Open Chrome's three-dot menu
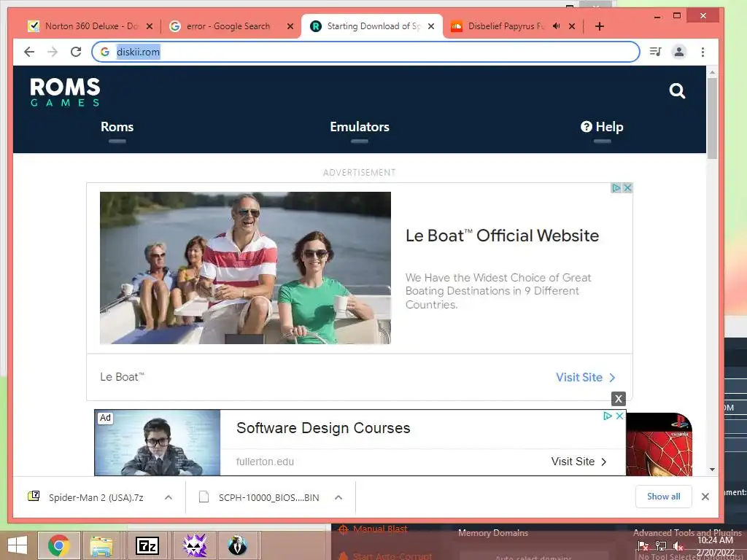The image size is (747, 560). pos(703,52)
